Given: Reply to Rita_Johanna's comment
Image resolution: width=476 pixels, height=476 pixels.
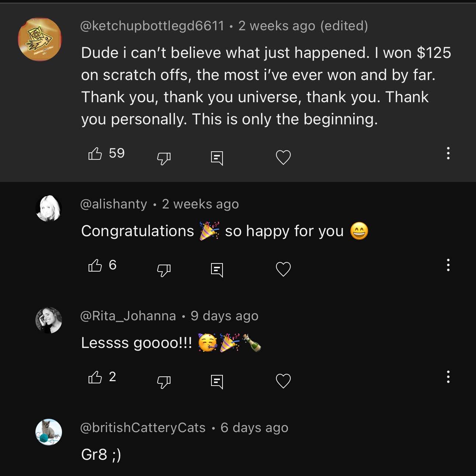Looking at the screenshot, I should tap(217, 382).
